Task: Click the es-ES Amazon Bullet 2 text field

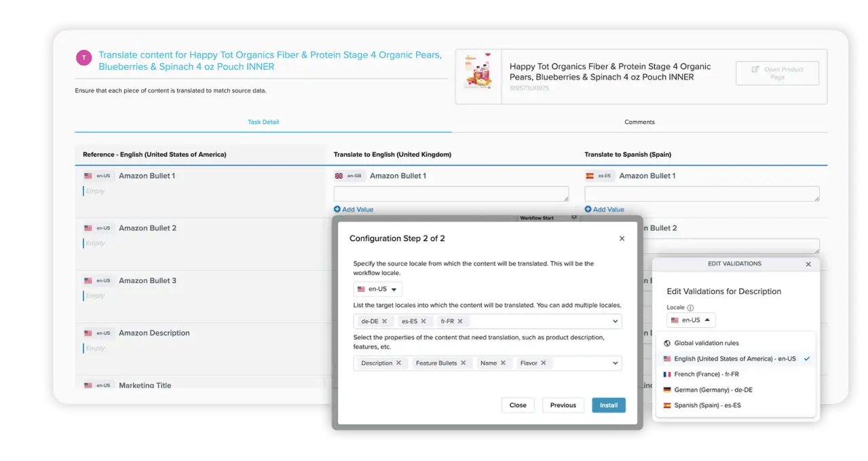Action: [732, 246]
